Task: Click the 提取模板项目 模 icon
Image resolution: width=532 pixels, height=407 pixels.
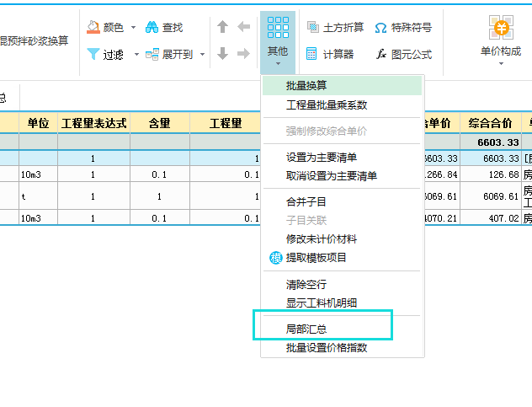Action: 276,258
